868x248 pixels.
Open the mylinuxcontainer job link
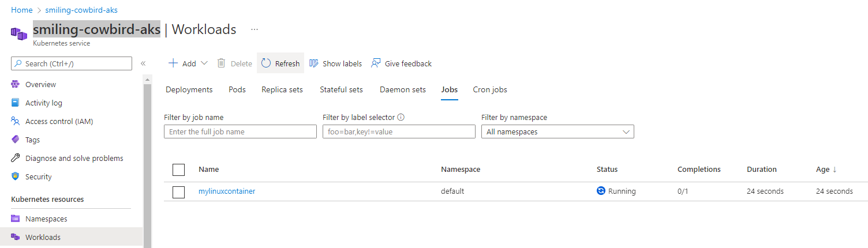tap(227, 191)
